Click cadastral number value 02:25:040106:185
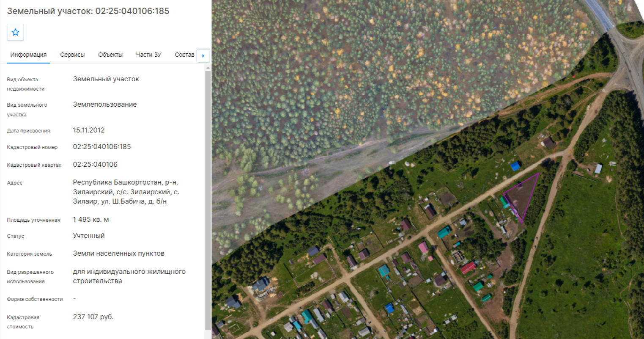 click(x=102, y=146)
